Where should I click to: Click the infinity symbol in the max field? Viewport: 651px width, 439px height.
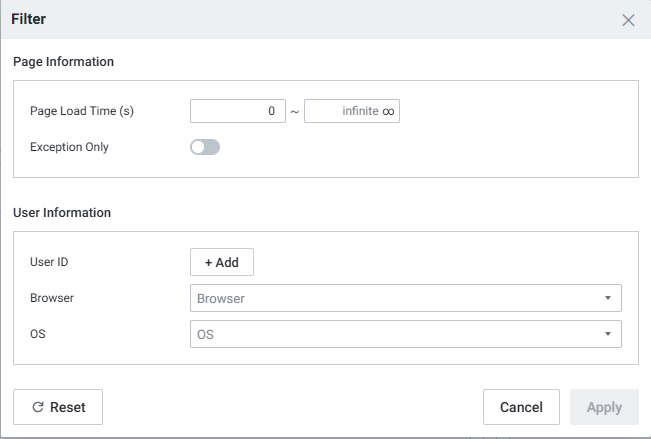(388, 112)
